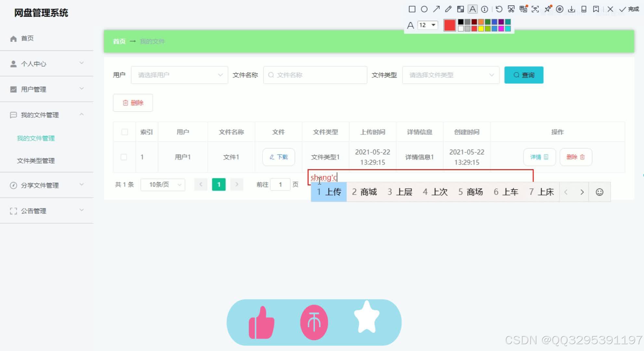Click the previous page arrow in pagination
Screen dimensions: 644x351
coord(201,185)
